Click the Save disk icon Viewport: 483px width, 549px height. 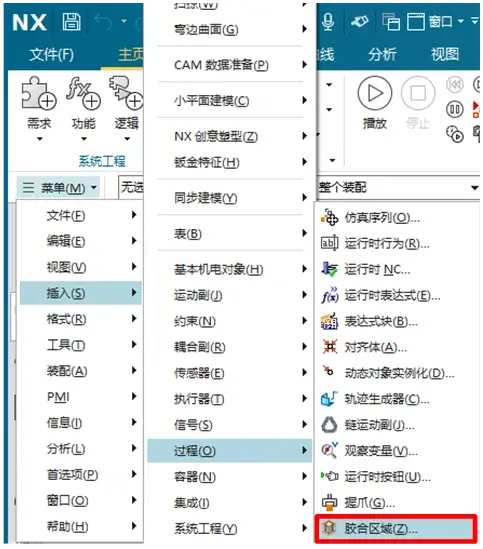tap(72, 22)
